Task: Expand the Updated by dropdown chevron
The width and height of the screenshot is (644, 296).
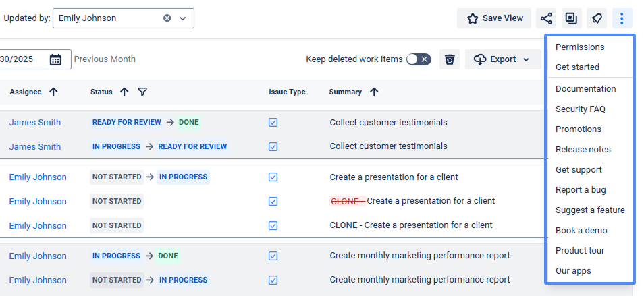Action: pyautogui.click(x=182, y=18)
